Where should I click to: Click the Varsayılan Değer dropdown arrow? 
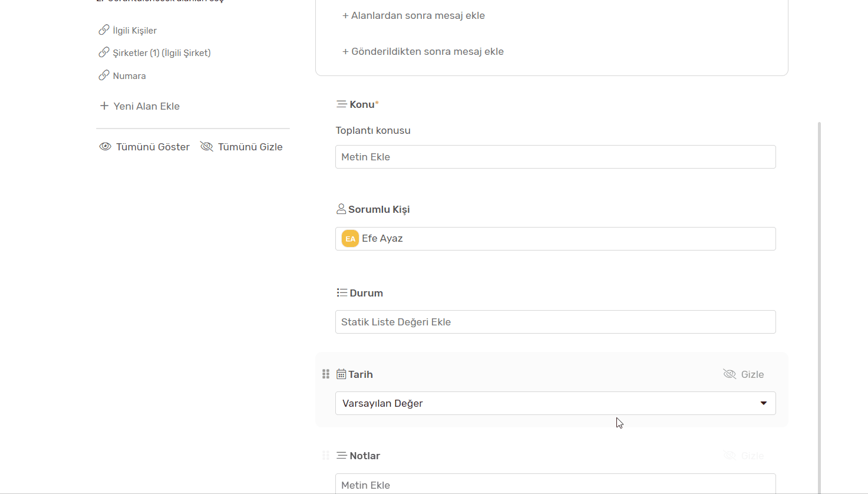[x=763, y=403]
